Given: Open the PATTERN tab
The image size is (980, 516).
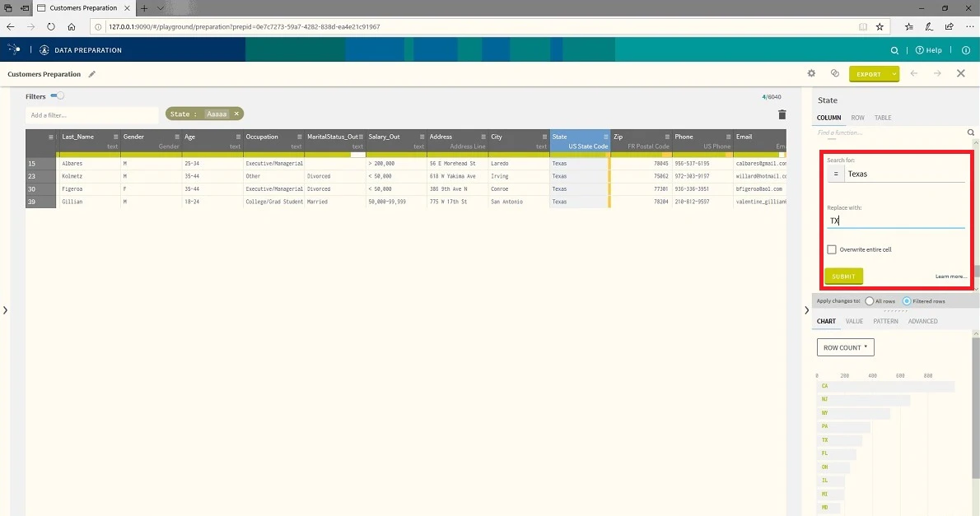Looking at the screenshot, I should pyautogui.click(x=885, y=321).
